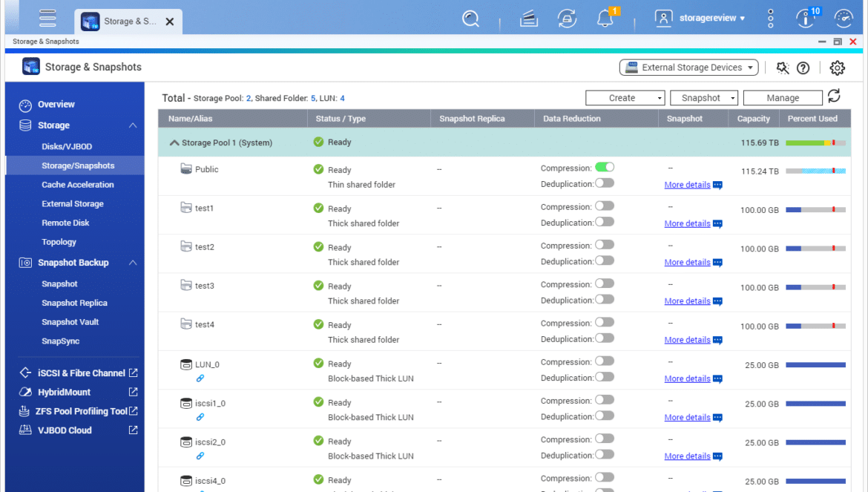Switch to the Storage & S... taskbar tab
Screen dimensions: 868x492
[128, 22]
